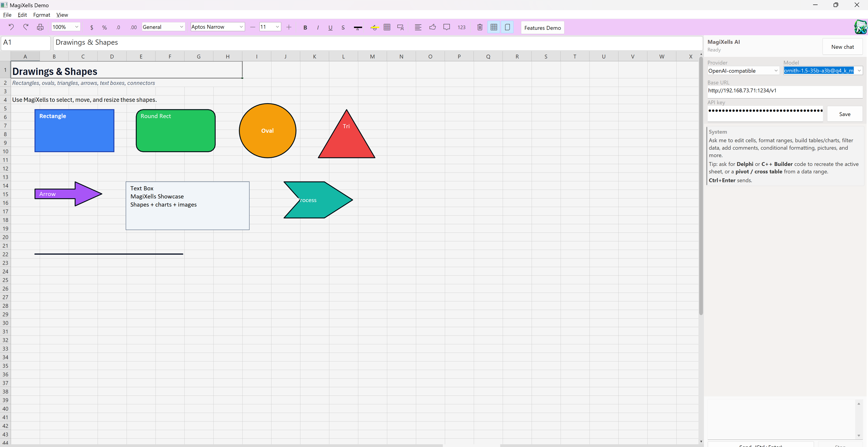
Task: Click the comment bubble icon
Action: (446, 27)
